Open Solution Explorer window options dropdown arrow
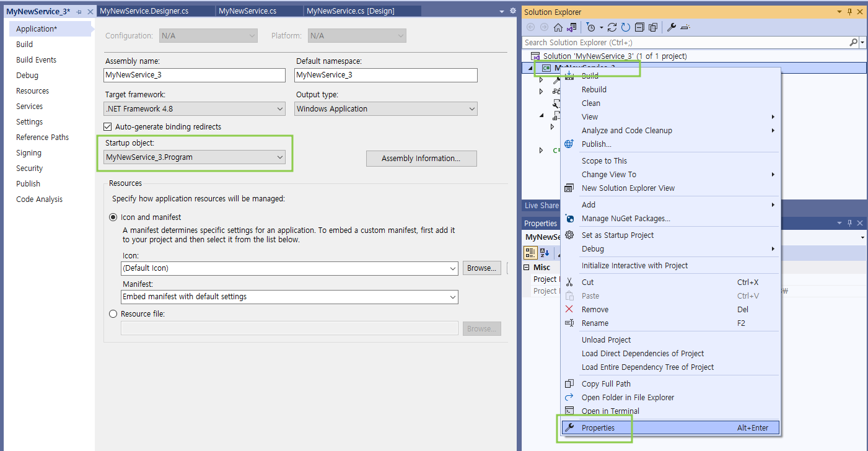The width and height of the screenshot is (868, 451). coord(840,12)
